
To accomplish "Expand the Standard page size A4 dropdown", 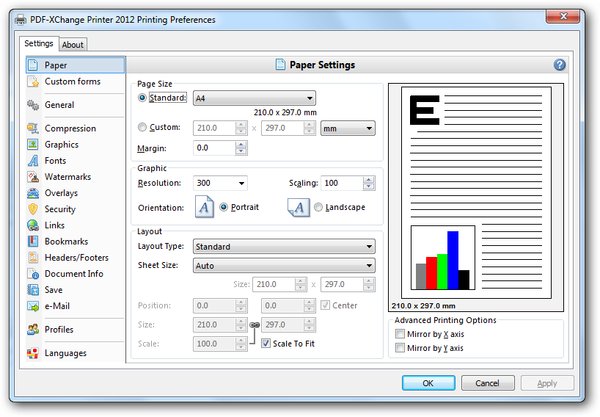I will pyautogui.click(x=254, y=98).
